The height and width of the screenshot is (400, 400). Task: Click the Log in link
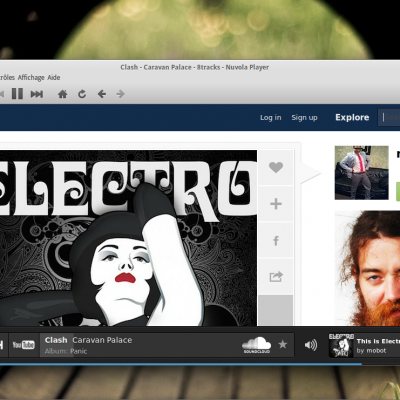(x=271, y=118)
